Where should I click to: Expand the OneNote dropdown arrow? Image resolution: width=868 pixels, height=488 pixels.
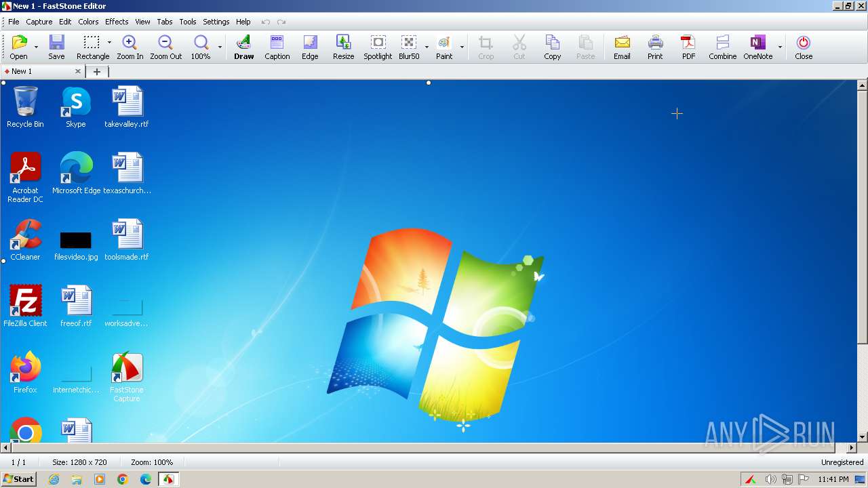(780, 47)
